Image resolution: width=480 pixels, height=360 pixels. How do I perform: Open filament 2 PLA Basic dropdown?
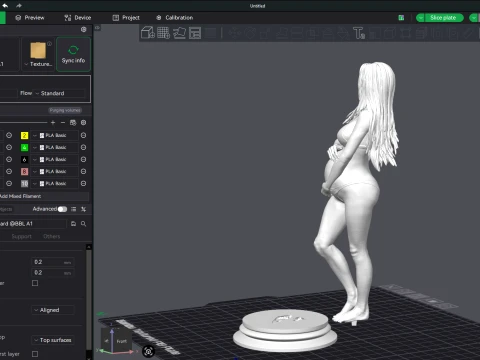click(55, 135)
